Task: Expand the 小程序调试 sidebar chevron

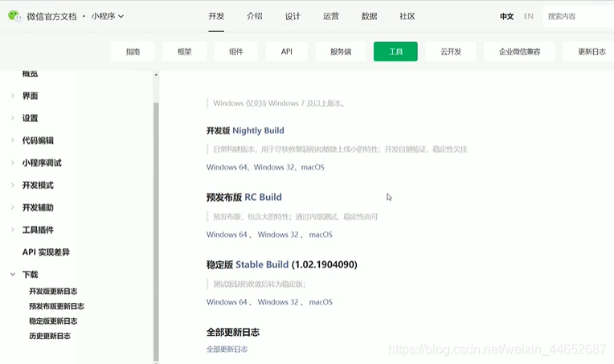Action: [x=13, y=162]
